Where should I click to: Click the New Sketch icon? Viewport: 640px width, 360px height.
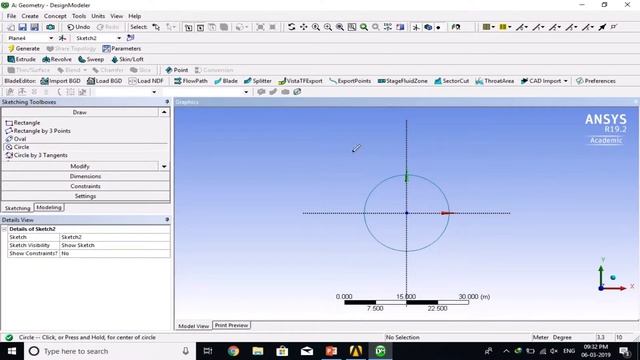click(131, 38)
